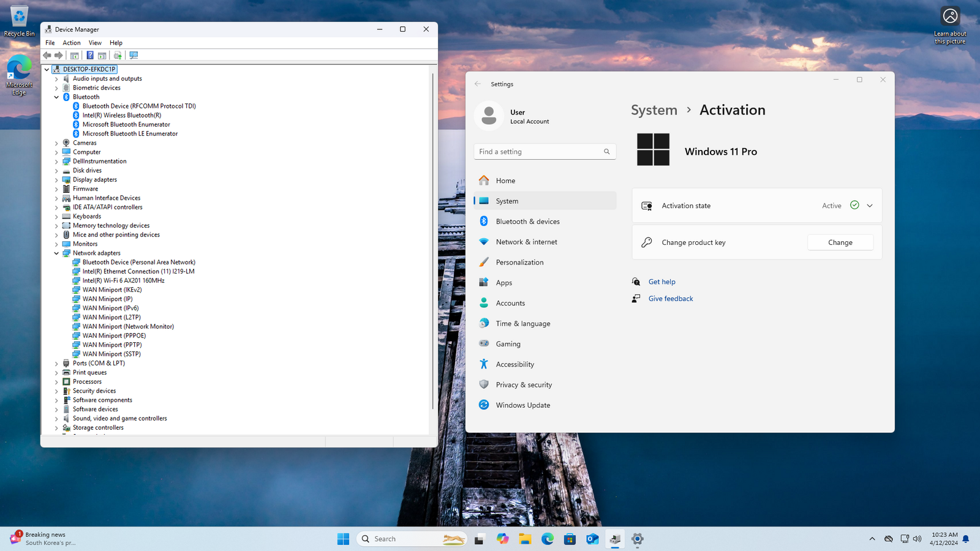Click the Forward arrow in Device Manager toolbar
980x551 pixels.
point(59,55)
